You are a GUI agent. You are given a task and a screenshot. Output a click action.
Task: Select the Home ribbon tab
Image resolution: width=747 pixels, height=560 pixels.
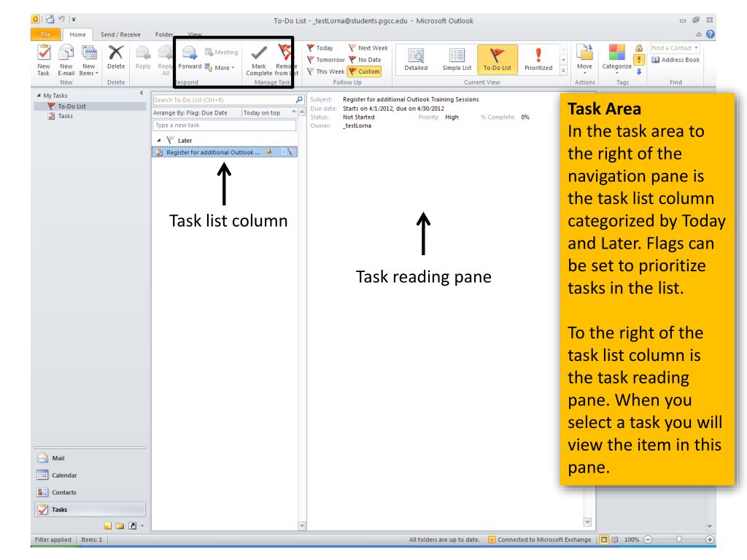pos(77,34)
